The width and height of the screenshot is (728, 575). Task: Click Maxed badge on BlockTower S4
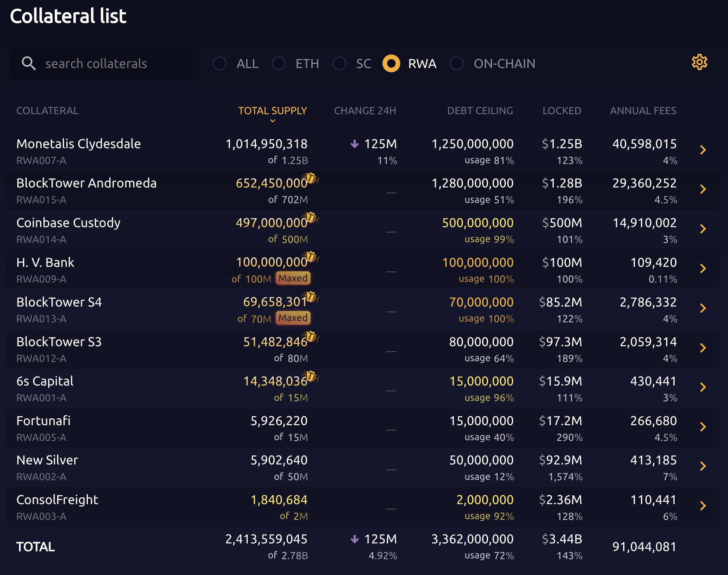click(x=293, y=318)
